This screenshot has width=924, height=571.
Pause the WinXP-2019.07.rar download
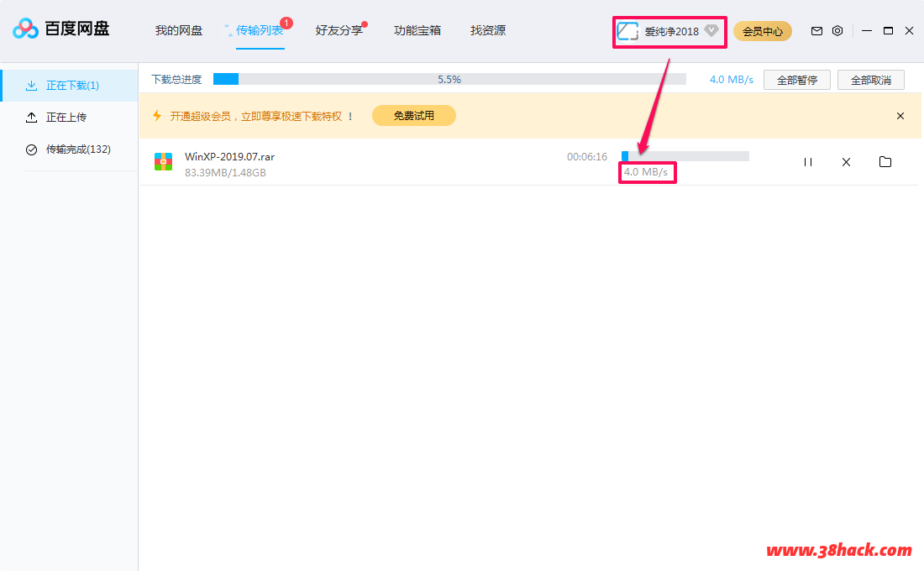(x=807, y=162)
